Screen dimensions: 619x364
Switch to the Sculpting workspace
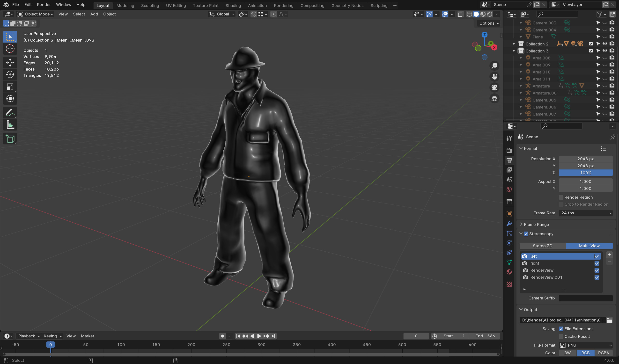pos(150,5)
